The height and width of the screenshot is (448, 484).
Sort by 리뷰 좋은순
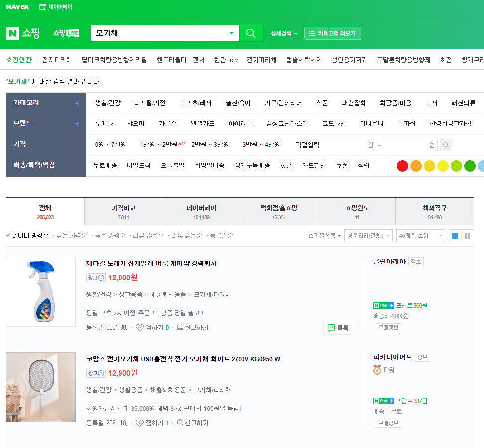(186, 236)
